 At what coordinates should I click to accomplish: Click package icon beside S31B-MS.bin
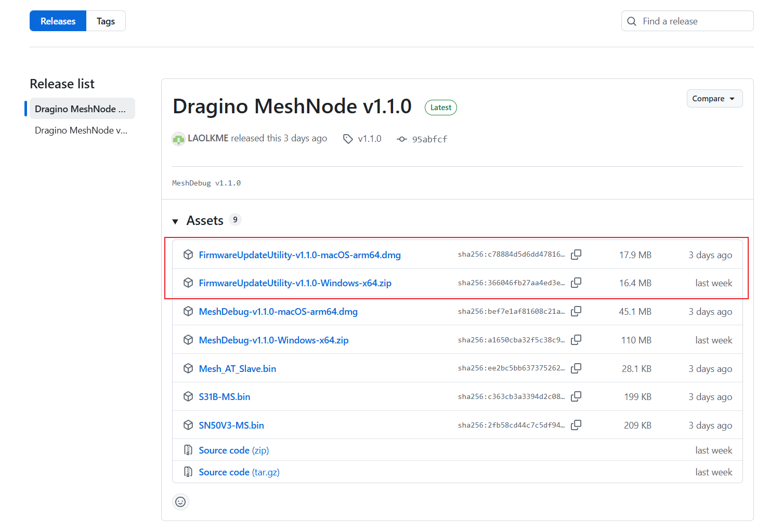coord(188,396)
